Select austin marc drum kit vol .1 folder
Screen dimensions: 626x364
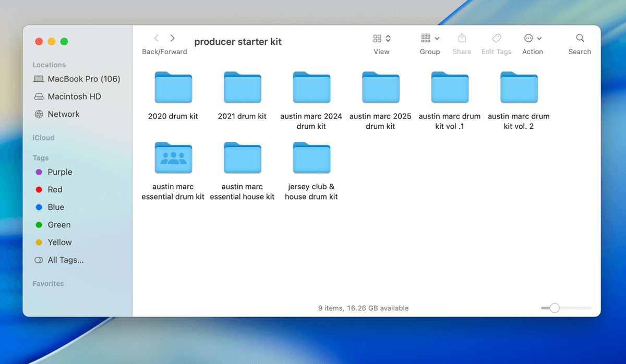450,88
